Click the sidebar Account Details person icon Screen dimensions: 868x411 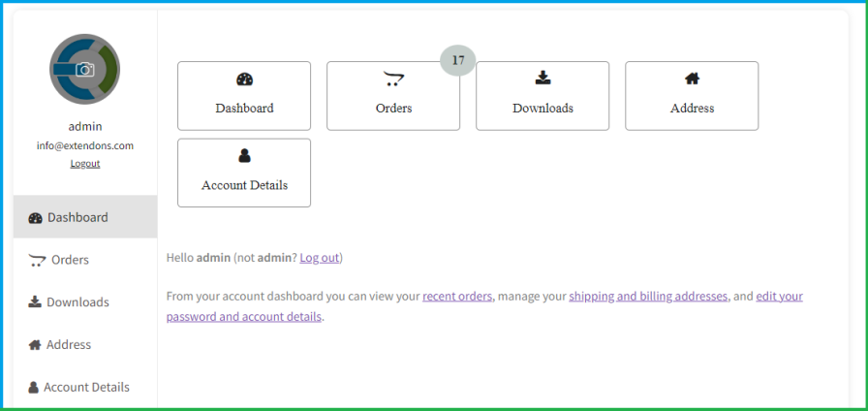(x=35, y=387)
